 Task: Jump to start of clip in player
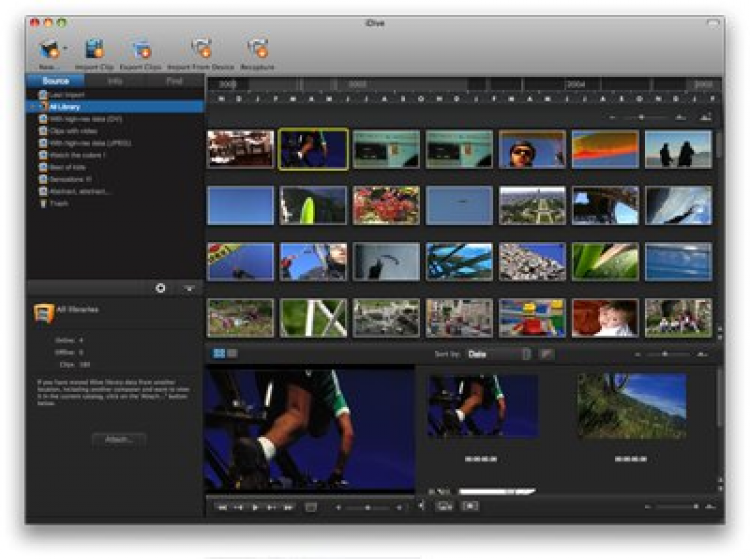click(x=222, y=507)
